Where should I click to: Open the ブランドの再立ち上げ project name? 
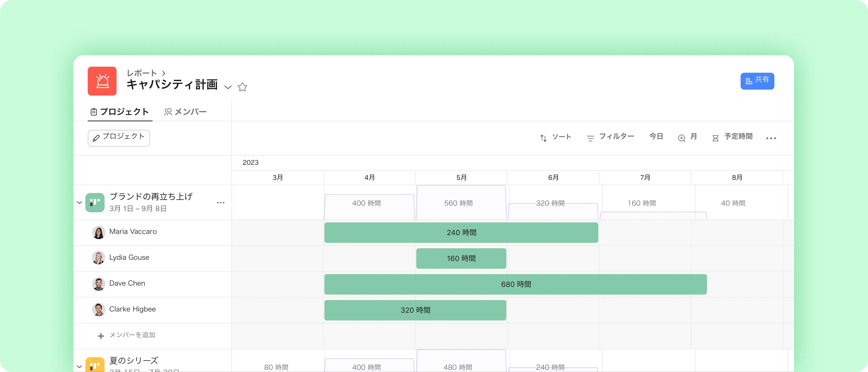[151, 196]
